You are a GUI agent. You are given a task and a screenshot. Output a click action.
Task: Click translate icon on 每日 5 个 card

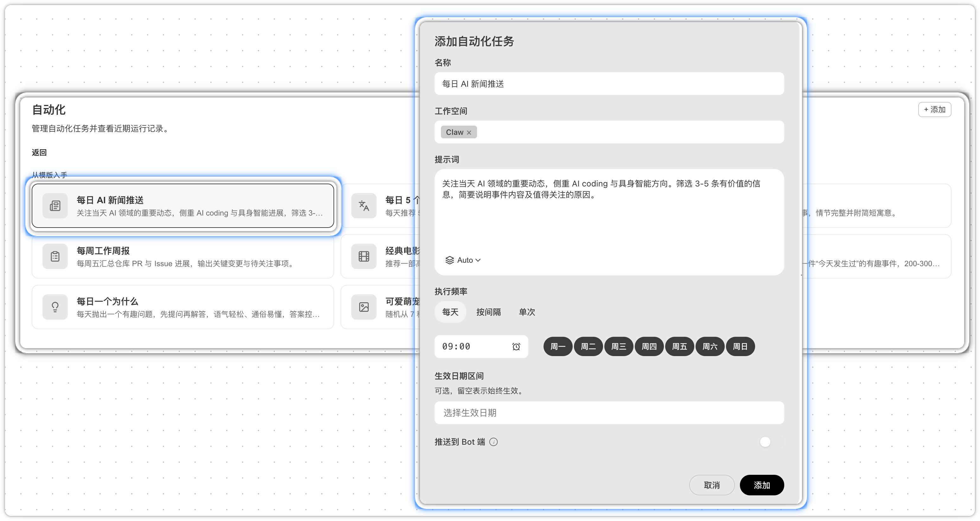[364, 206]
